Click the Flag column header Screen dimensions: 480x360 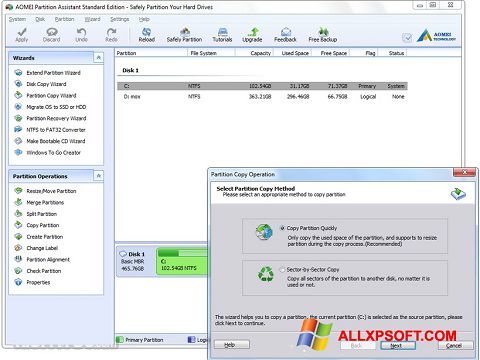(363, 53)
